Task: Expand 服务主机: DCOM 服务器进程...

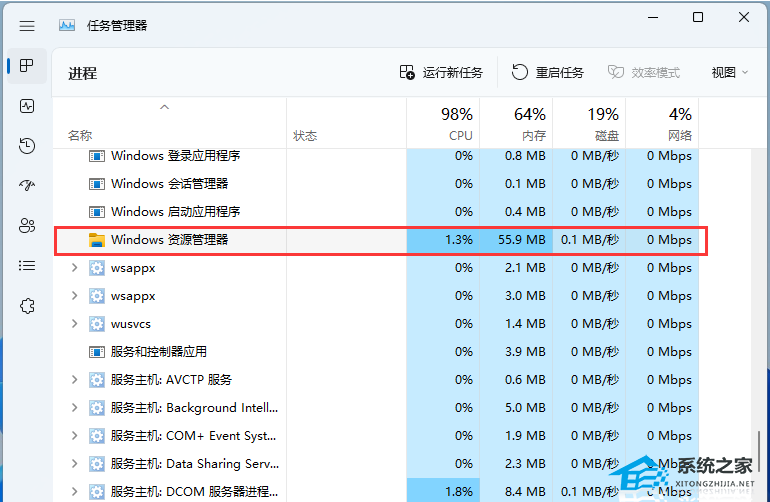Action: point(75,491)
